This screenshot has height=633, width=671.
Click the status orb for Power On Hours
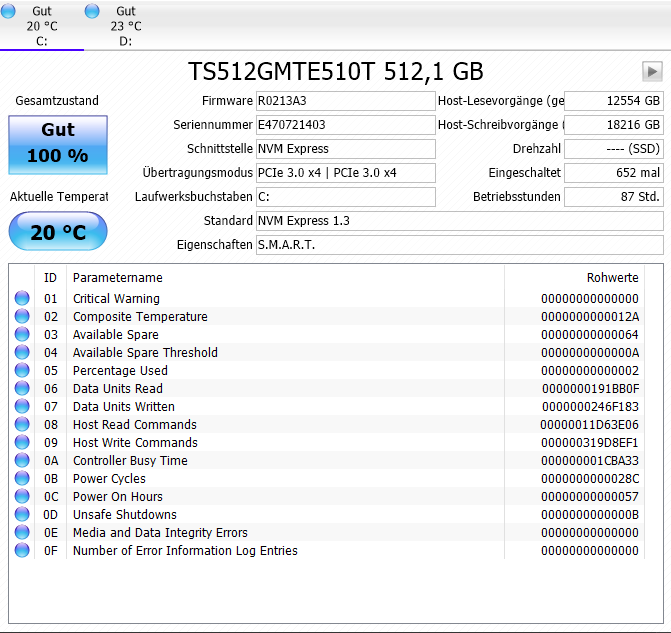point(22,496)
